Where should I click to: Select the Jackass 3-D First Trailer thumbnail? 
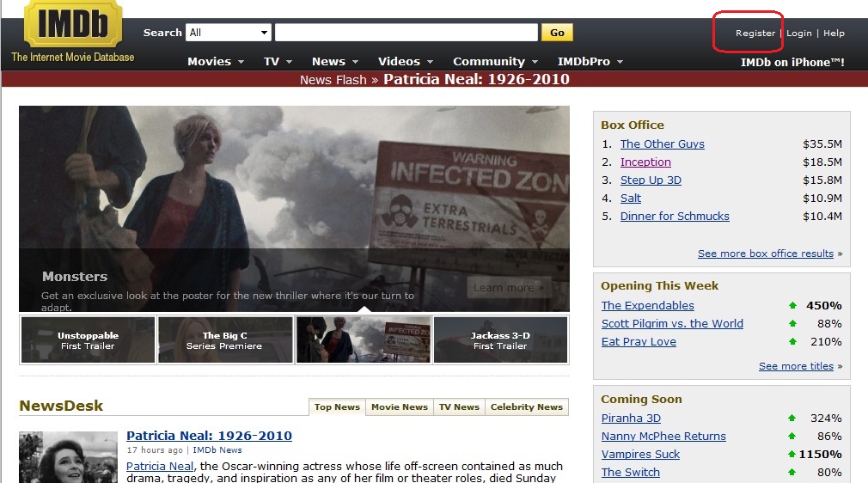(x=500, y=340)
